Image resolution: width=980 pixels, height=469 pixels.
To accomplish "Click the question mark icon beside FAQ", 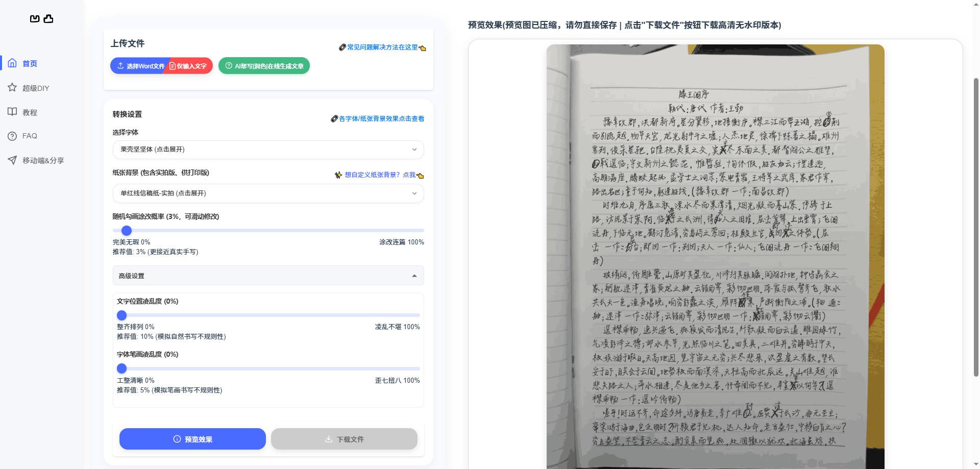I will [12, 136].
